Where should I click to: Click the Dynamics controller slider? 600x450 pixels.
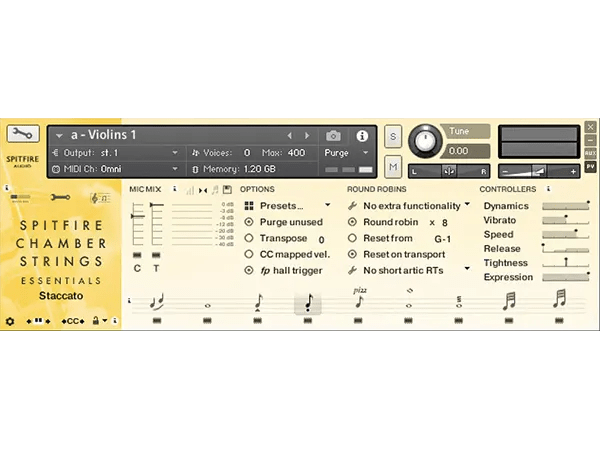[x=566, y=205]
